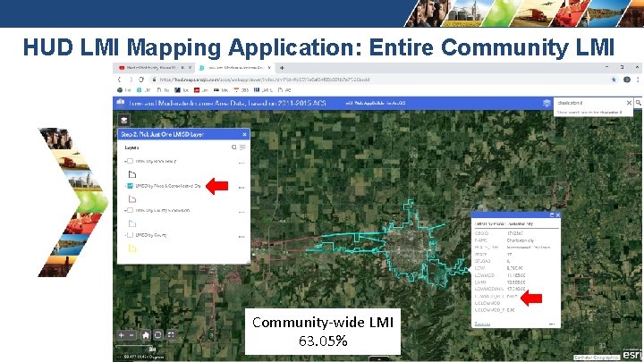Collapse Place & Consolidated City legend arrow
The width and height of the screenshot is (644, 362).
(x=125, y=186)
